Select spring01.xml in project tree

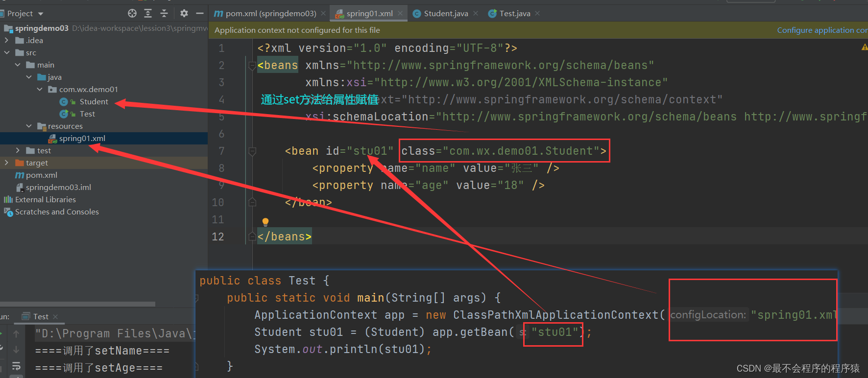click(x=82, y=139)
